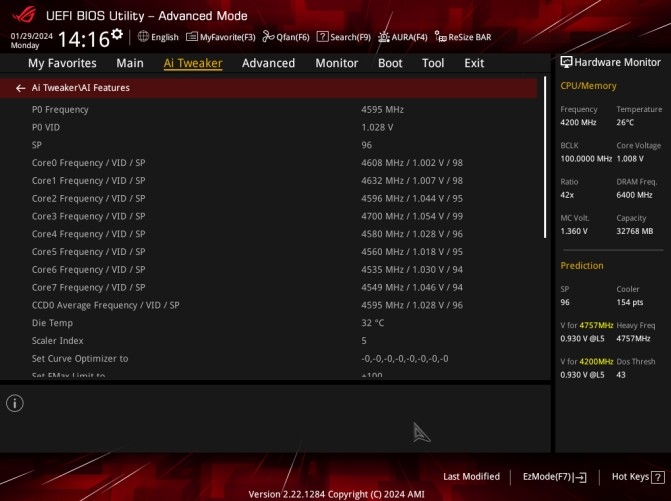This screenshot has height=501, width=671.
Task: Click the Hardware Monitor display icon
Action: coord(566,62)
